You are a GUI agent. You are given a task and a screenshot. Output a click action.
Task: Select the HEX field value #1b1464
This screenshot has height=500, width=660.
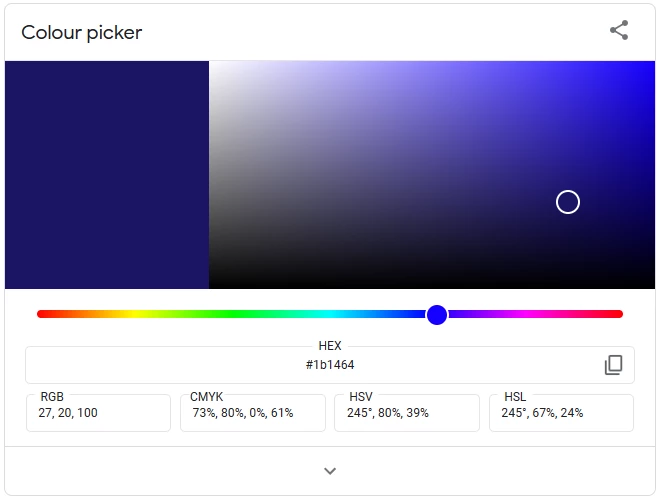coord(330,365)
